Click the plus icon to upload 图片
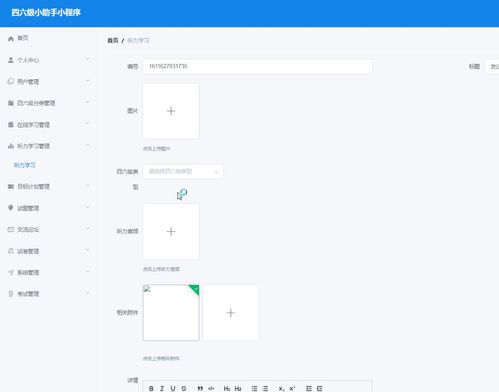Image resolution: width=499 pixels, height=392 pixels. (x=171, y=111)
